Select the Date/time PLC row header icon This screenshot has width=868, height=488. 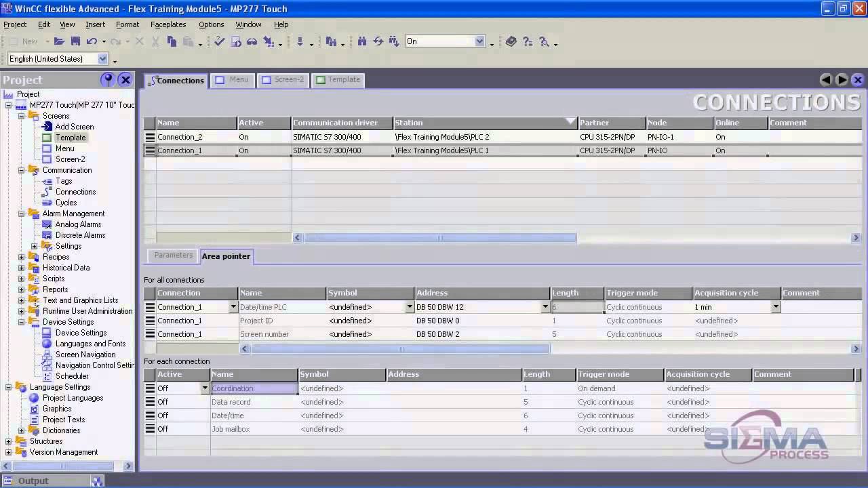150,307
